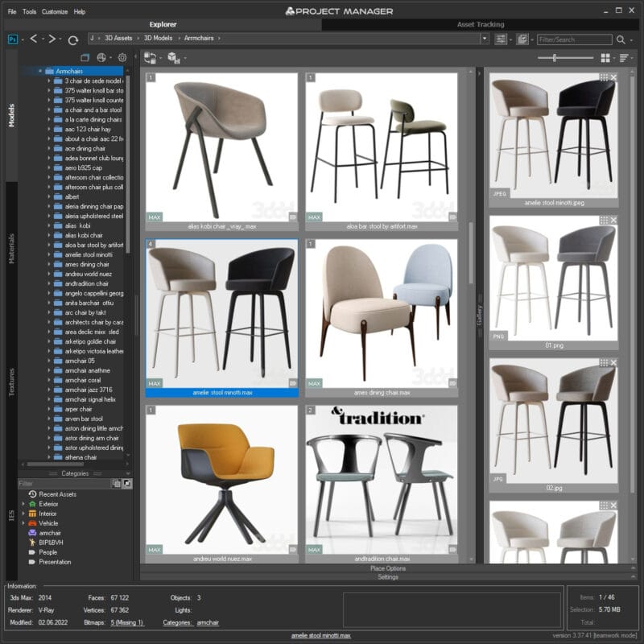Expand the Settings bar
The image size is (644, 644).
point(388,577)
